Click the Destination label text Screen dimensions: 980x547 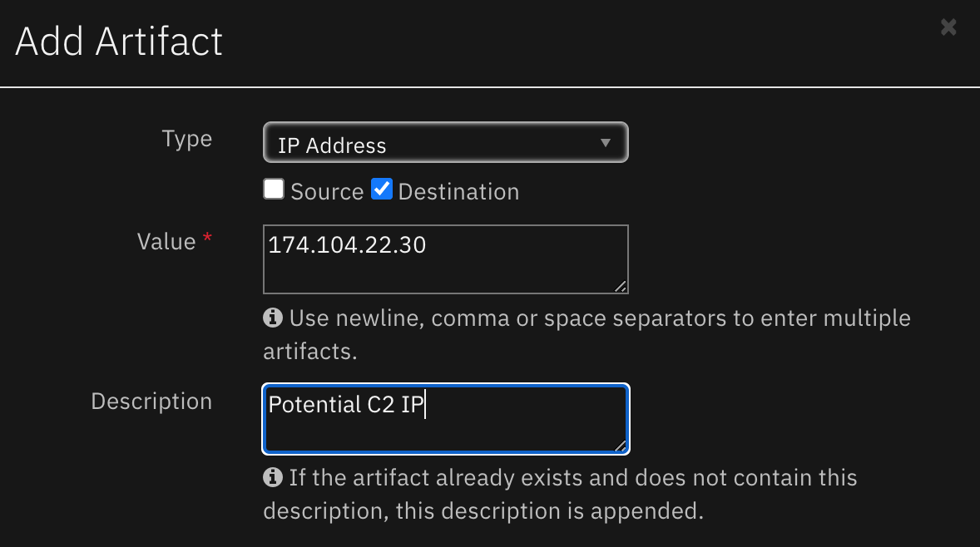point(458,192)
